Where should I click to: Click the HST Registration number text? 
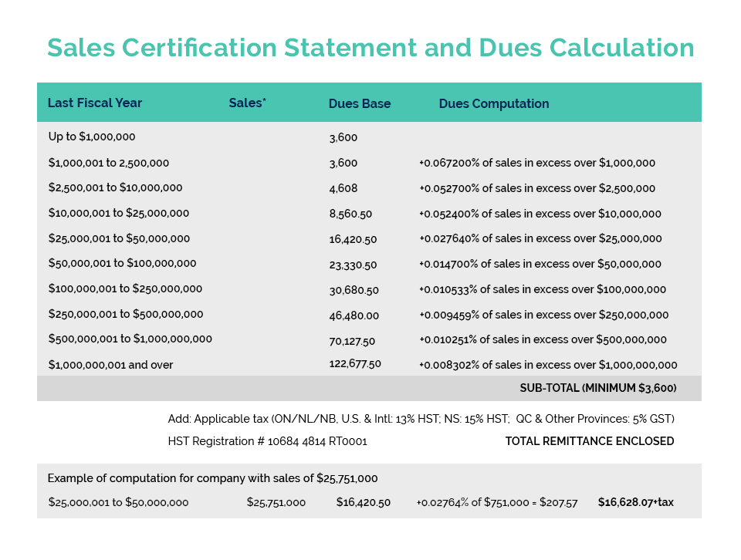268,441
